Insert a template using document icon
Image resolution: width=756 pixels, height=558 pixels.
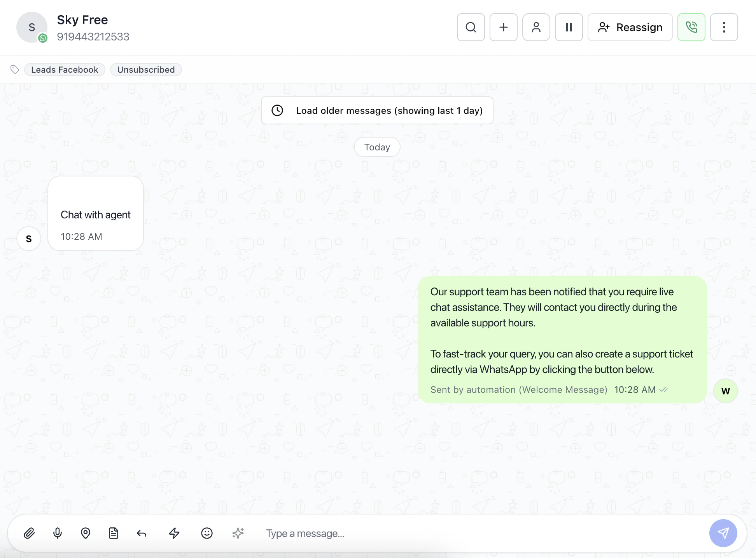coord(114,533)
